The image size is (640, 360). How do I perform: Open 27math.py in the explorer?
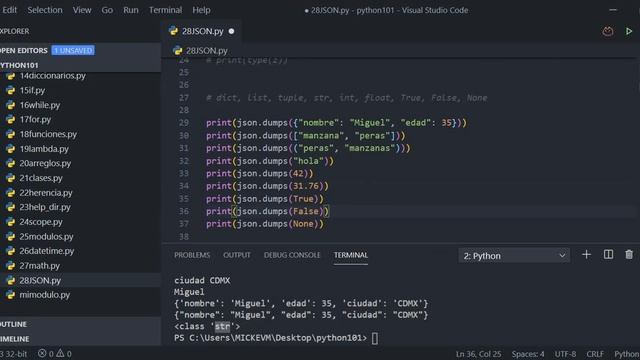(x=39, y=266)
